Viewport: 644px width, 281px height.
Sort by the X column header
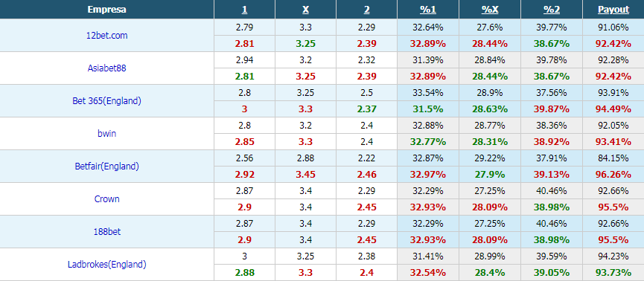point(305,10)
